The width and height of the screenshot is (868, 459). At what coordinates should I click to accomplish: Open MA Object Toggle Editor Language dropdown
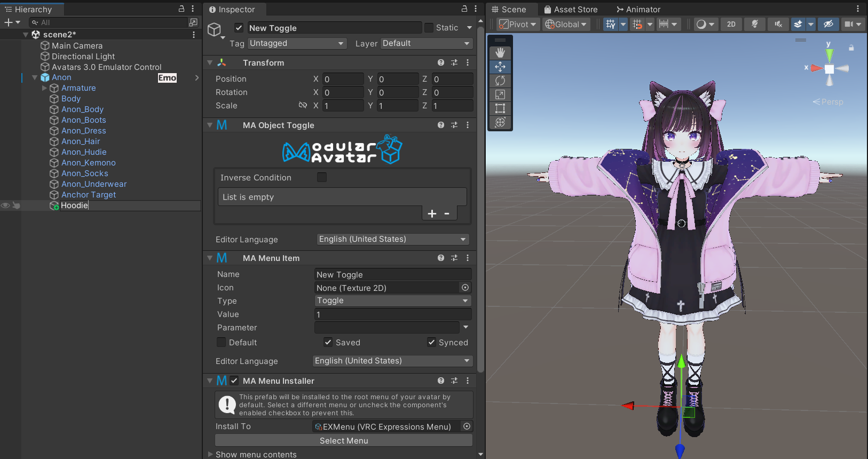click(393, 239)
